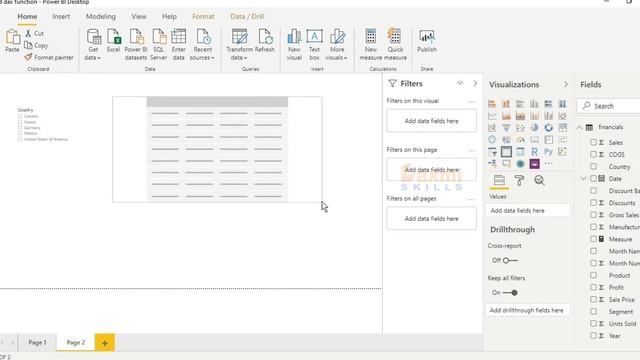Select the purple custom visual icon
Viewport: 640px width, 360px height.
[534, 164]
